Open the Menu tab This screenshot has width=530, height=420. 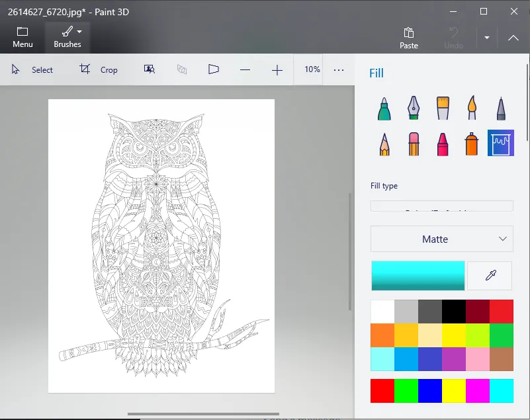(x=22, y=38)
